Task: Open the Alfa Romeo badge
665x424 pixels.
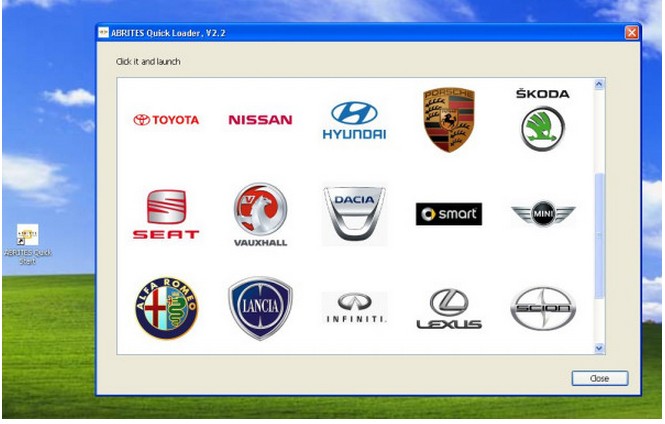Action: pyautogui.click(x=166, y=308)
